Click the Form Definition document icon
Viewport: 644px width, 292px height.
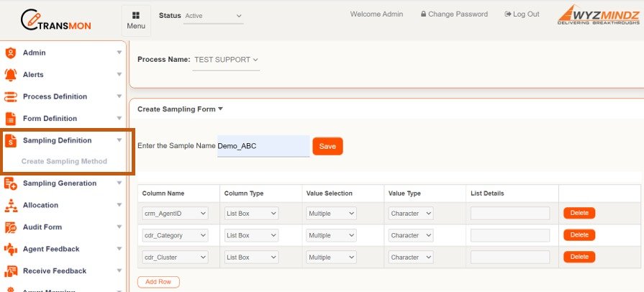10,119
